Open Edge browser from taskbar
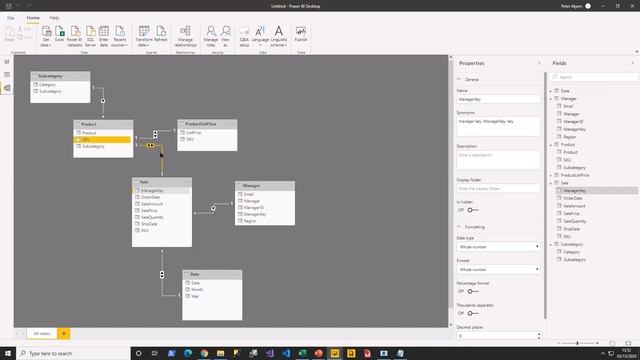Image resolution: width=640 pixels, height=360 pixels. (188, 353)
